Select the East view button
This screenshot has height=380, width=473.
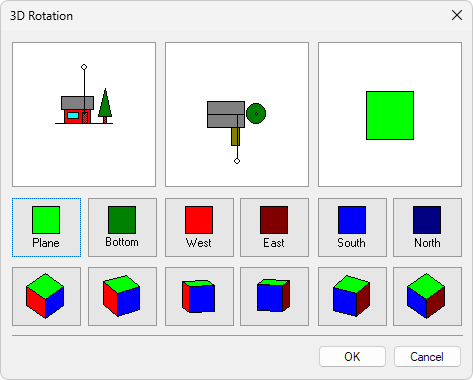pyautogui.click(x=274, y=228)
